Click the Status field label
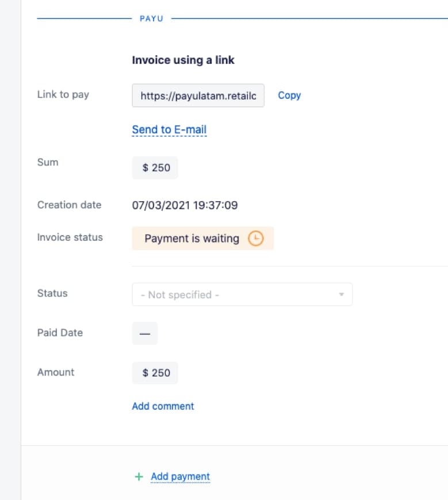448x500 pixels. tap(52, 293)
